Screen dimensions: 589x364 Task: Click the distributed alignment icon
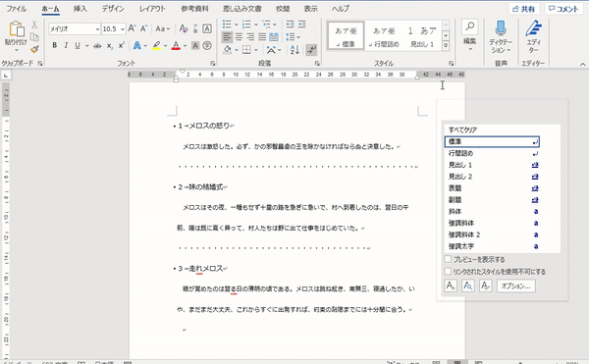[274, 36]
